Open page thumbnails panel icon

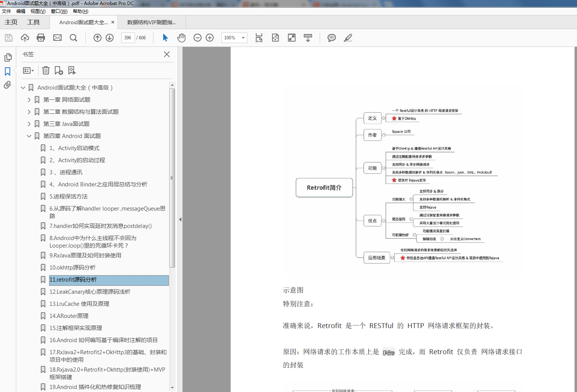[x=8, y=57]
